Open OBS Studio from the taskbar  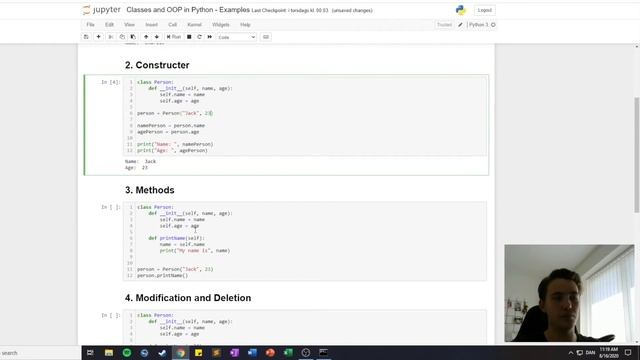coord(306,353)
